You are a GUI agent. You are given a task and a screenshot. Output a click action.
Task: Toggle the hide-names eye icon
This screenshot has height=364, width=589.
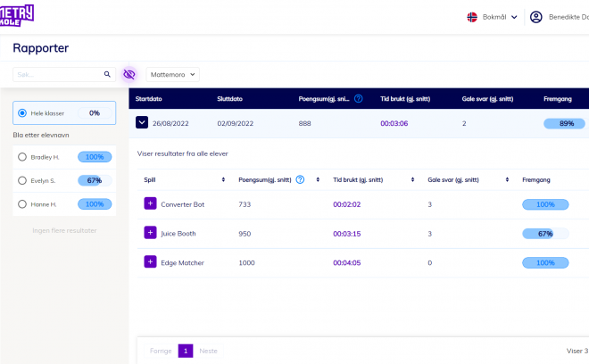129,74
